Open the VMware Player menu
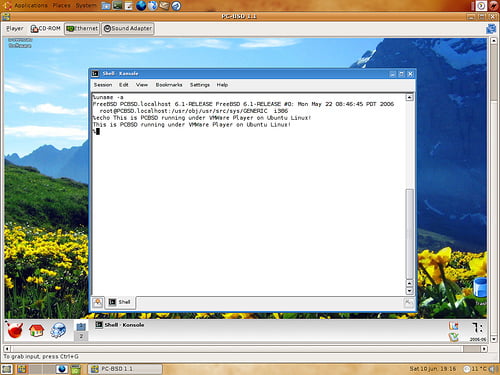Viewport: 500px width, 375px height. pos(15,29)
